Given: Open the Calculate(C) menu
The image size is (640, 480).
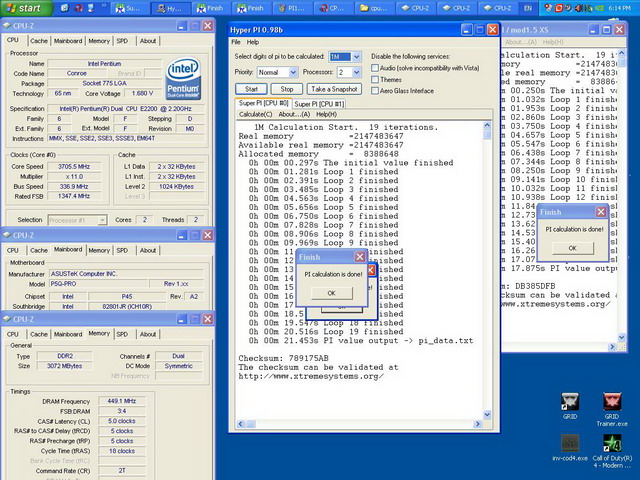Looking at the screenshot, I should point(255,114).
